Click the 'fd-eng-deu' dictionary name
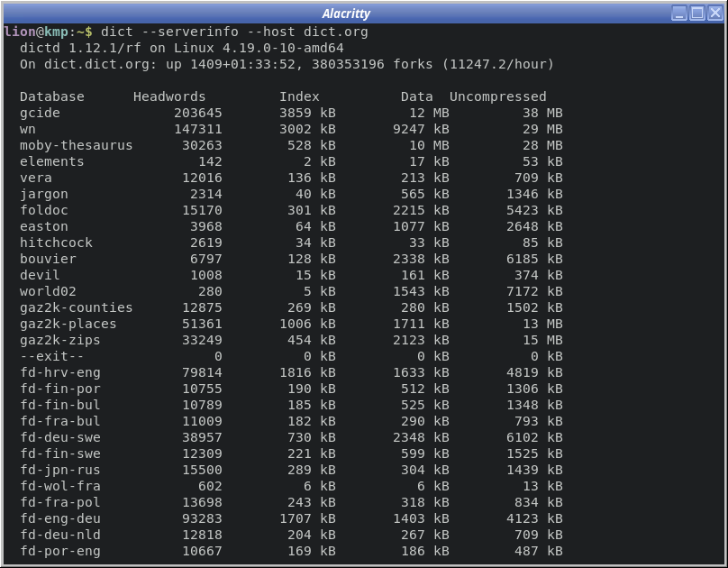The height and width of the screenshot is (568, 728). (60, 518)
